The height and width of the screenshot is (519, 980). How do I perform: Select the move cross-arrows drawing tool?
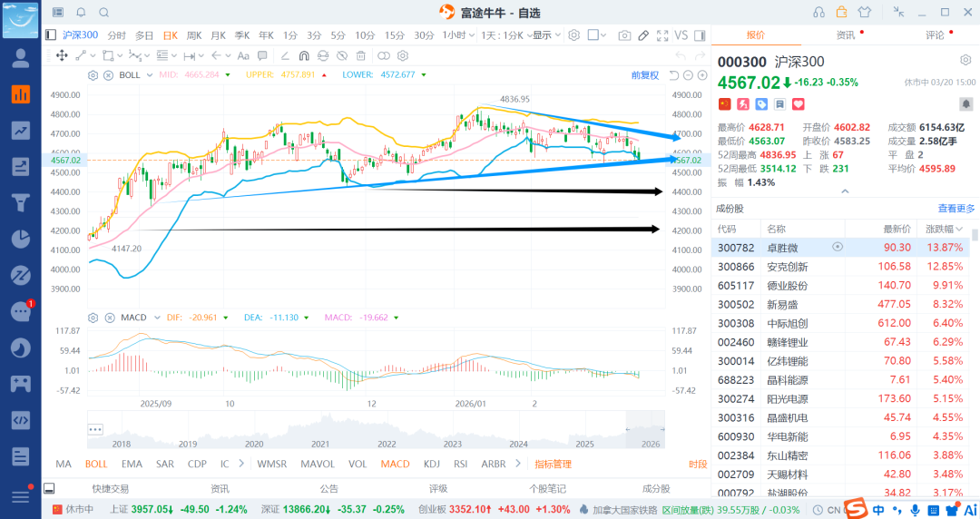(x=62, y=55)
